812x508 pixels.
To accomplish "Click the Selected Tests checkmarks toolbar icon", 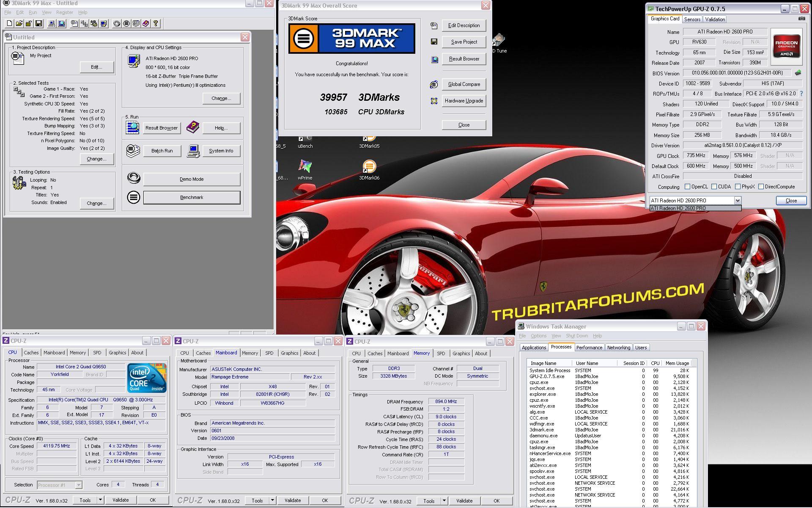I will pos(84,24).
